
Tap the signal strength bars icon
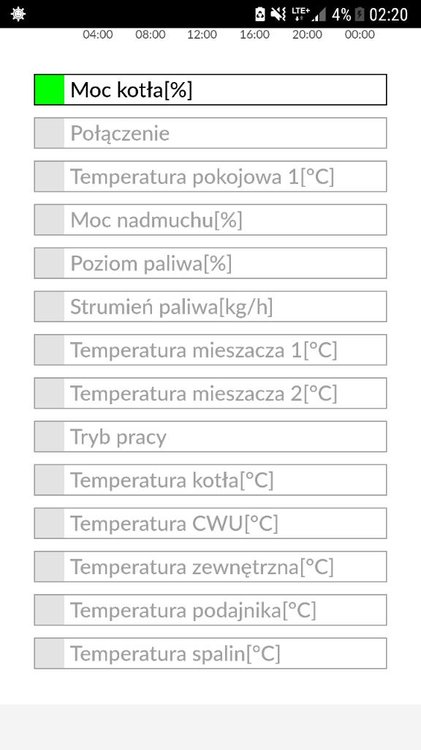[319, 14]
